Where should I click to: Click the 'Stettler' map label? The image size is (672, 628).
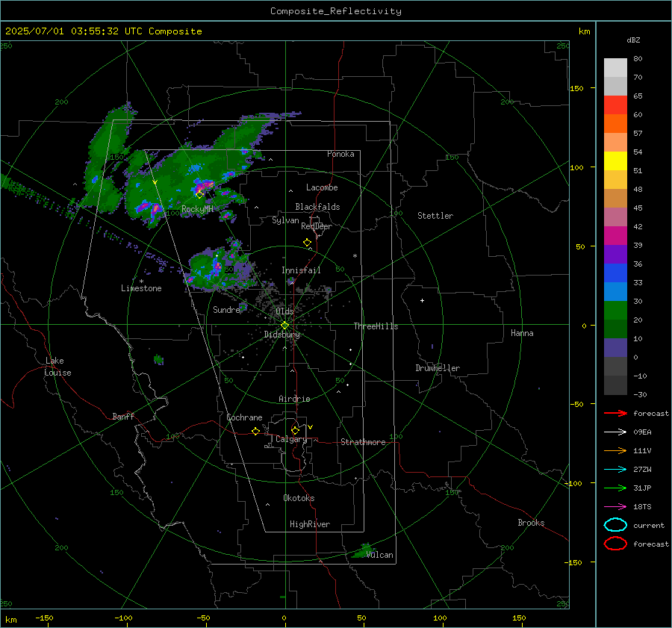pyautogui.click(x=435, y=216)
